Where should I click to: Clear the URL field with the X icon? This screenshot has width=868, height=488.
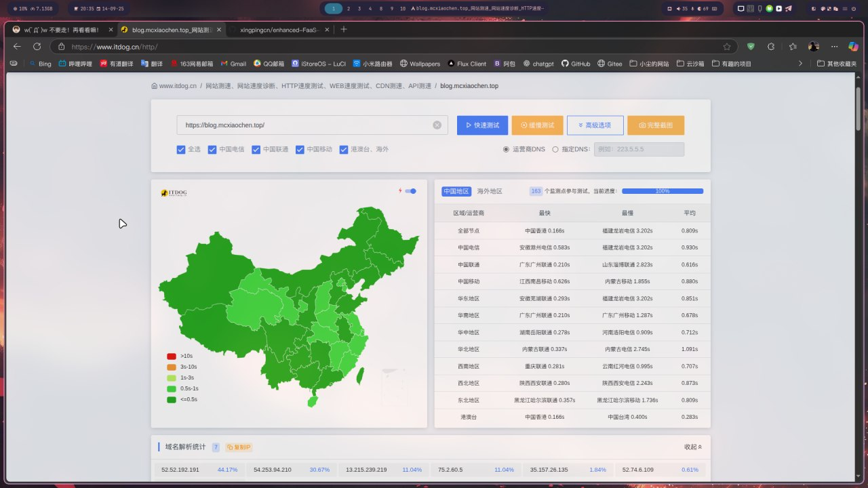(437, 125)
